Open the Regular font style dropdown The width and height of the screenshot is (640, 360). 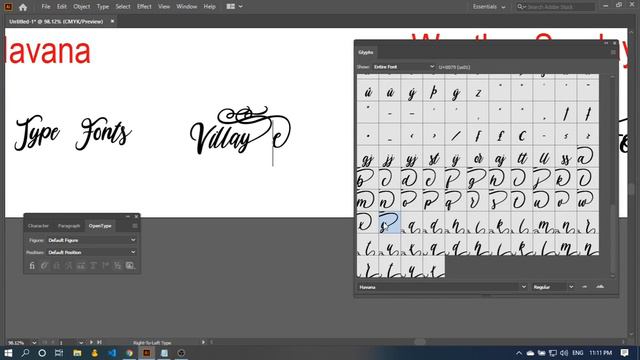553,287
